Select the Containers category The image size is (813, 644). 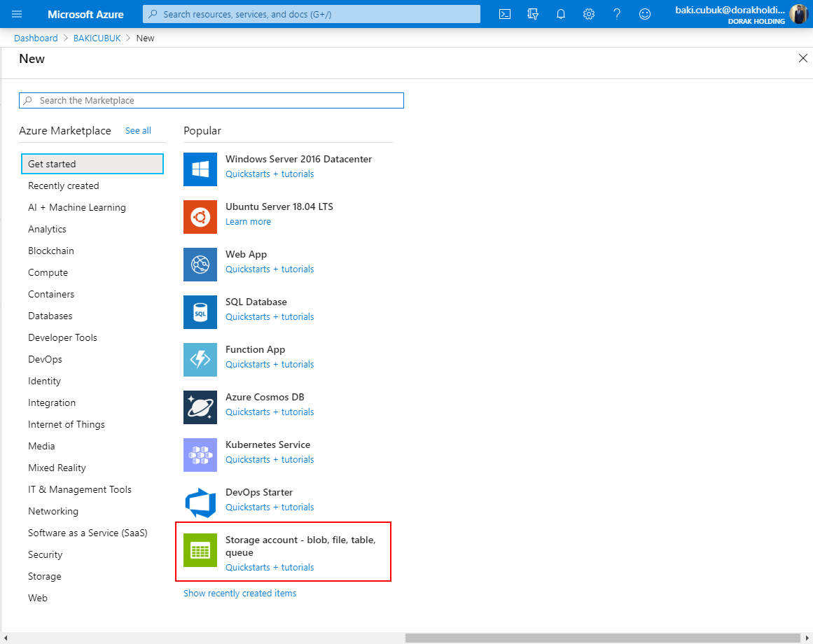51,294
